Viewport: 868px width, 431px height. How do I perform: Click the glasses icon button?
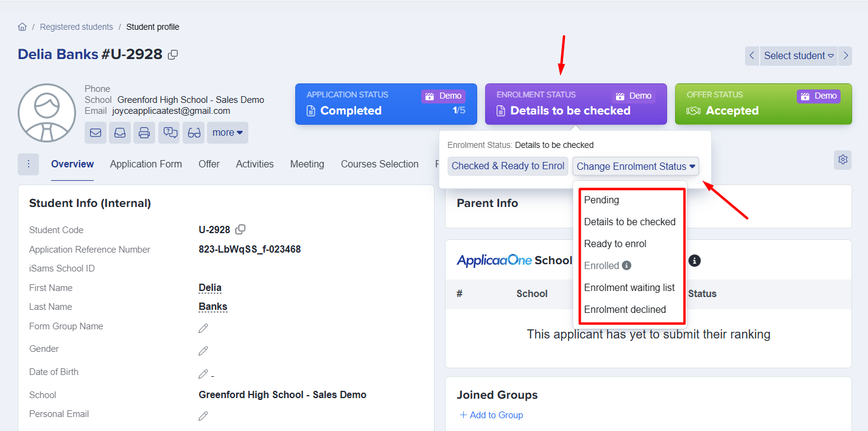194,133
